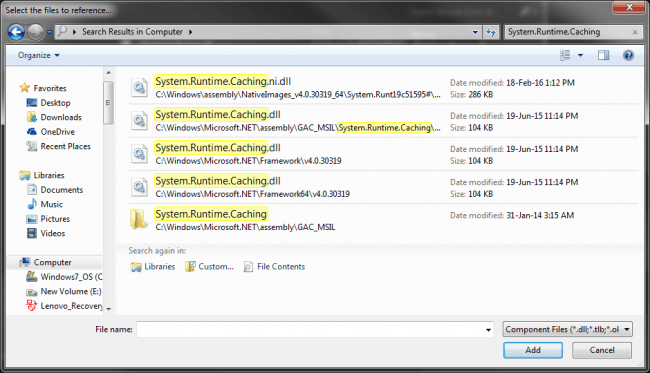This screenshot has height=373, width=650.
Task: Change the view with the view icon
Action: 565,55
